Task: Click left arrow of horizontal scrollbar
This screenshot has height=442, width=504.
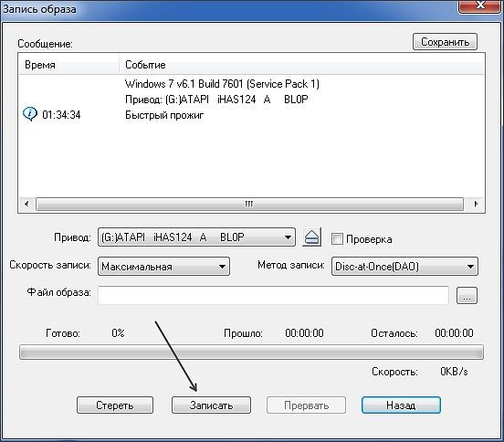Action: tap(26, 204)
